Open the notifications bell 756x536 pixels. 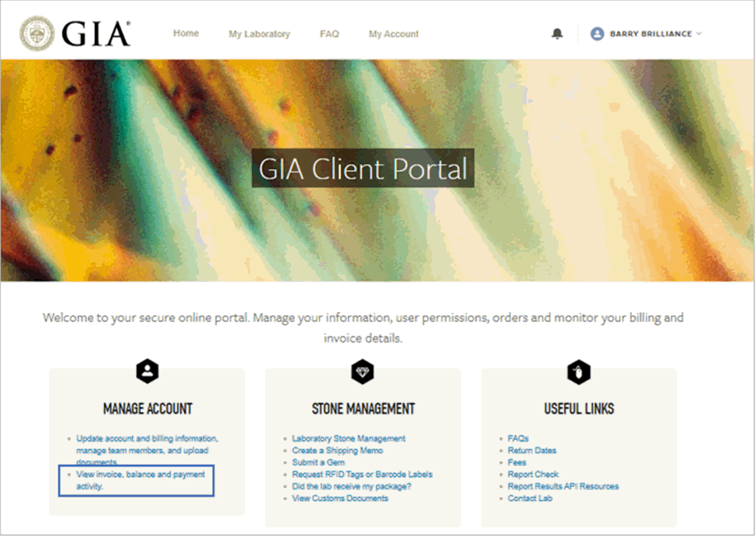point(557,34)
